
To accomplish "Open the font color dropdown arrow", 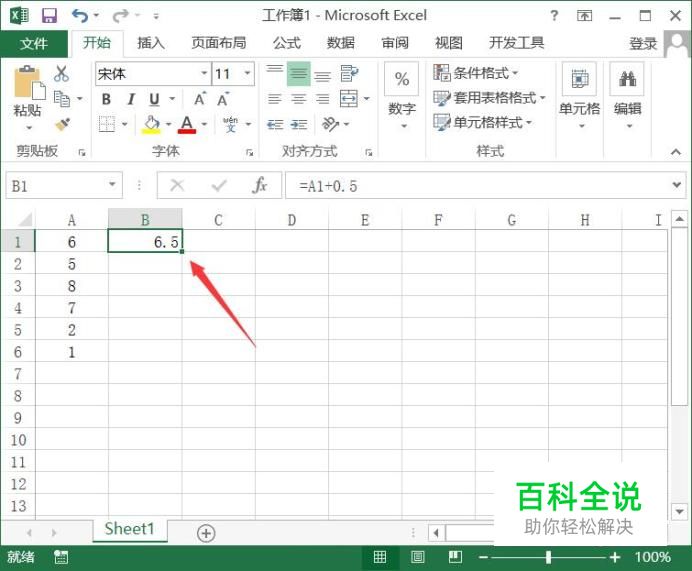I will [x=204, y=124].
